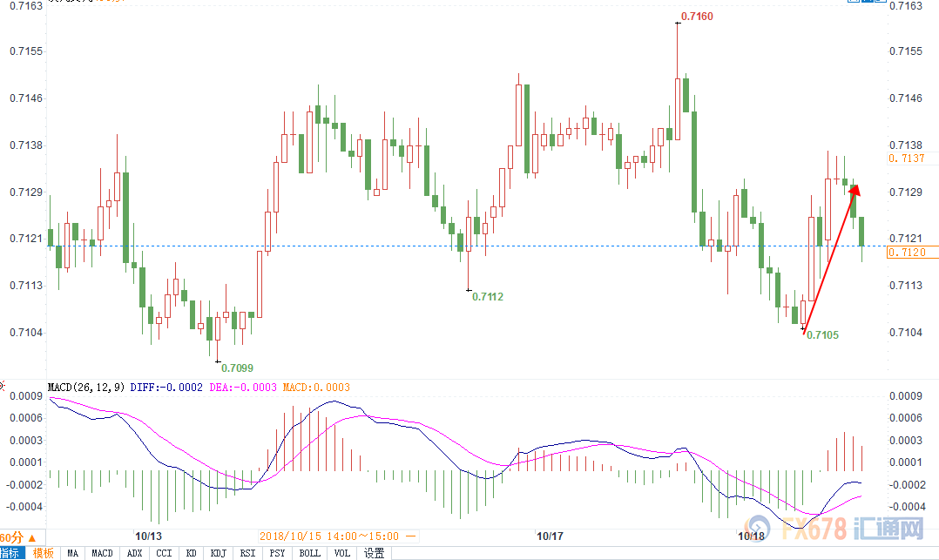Click the 0.7160 high price marker
The width and height of the screenshot is (939, 560).
click(x=697, y=17)
